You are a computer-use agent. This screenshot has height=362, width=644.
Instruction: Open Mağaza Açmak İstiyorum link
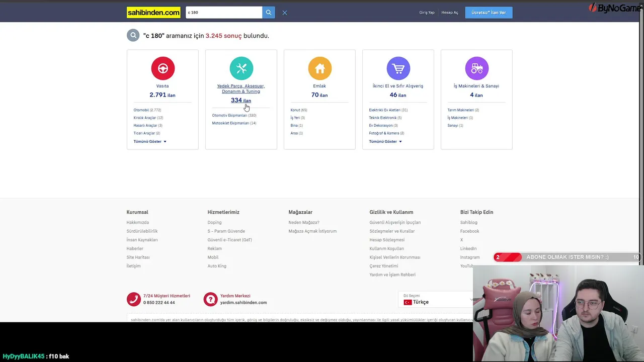[x=312, y=231]
